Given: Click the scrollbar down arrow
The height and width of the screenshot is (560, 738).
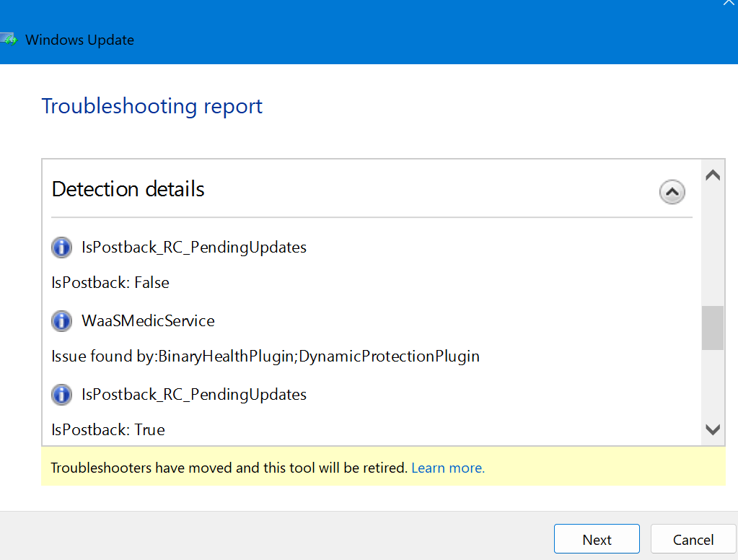Looking at the screenshot, I should coord(713,429).
